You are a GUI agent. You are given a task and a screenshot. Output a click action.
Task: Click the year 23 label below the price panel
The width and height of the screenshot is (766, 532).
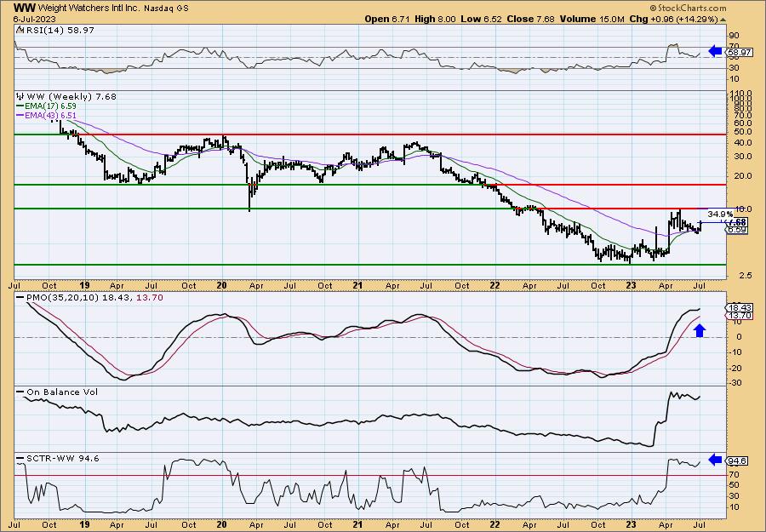pyautogui.click(x=631, y=285)
